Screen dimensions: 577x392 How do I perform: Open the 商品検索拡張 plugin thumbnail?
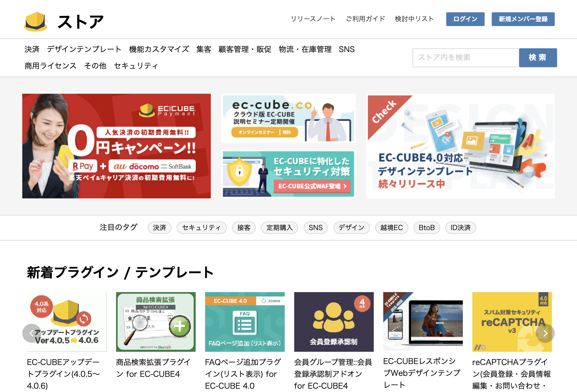click(x=156, y=322)
